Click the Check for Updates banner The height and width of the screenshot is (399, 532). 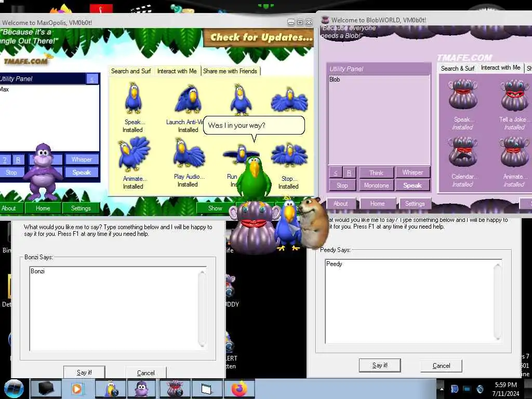point(259,37)
